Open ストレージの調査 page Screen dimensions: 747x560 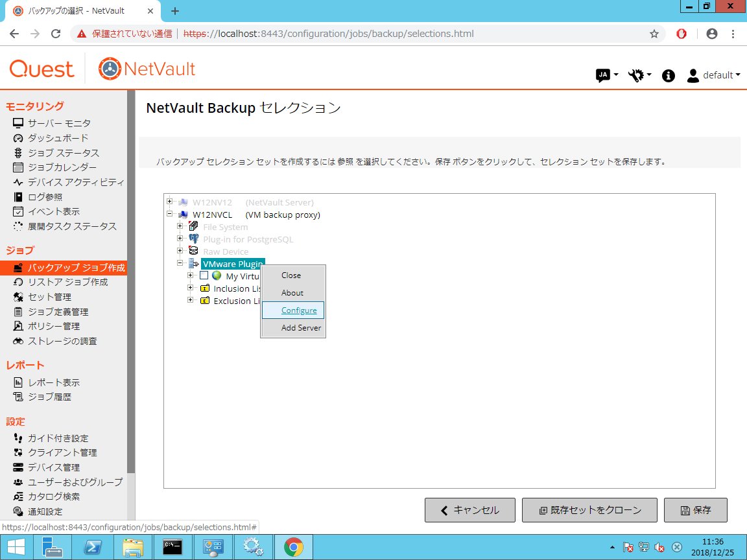click(62, 341)
